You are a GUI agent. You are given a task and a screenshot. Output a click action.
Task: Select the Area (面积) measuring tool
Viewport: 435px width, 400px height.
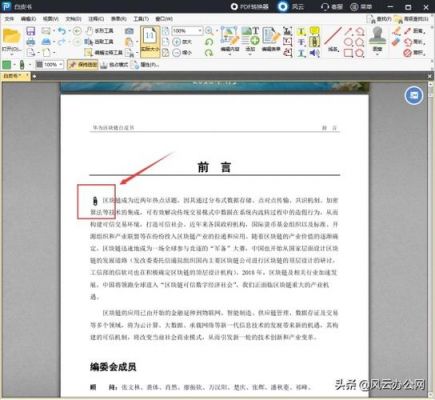[415, 53]
